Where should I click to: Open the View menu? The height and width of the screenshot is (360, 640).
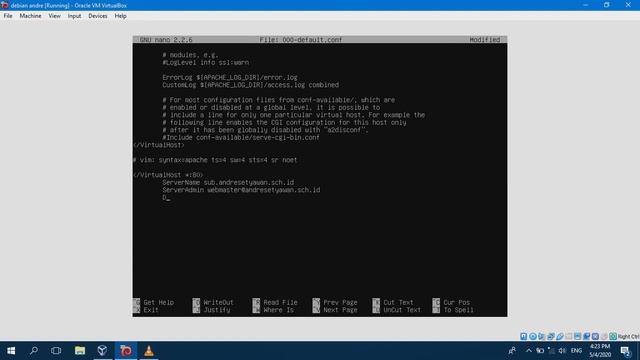(54, 16)
